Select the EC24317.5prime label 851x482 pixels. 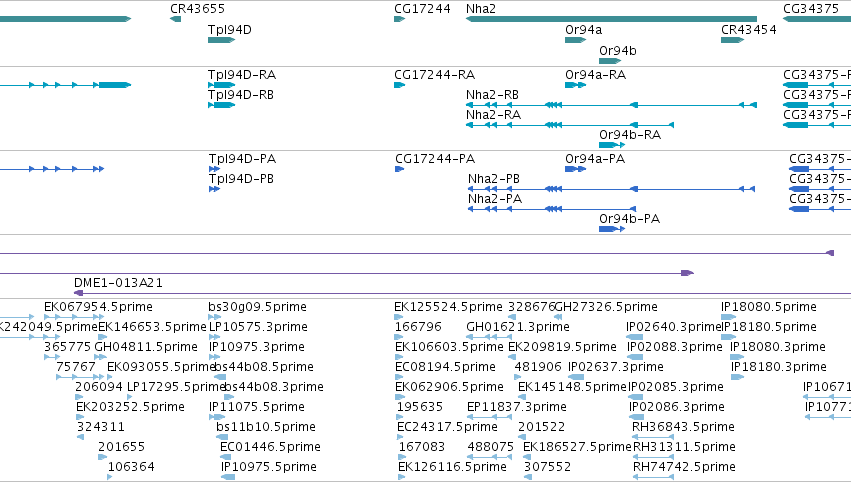pyautogui.click(x=447, y=428)
